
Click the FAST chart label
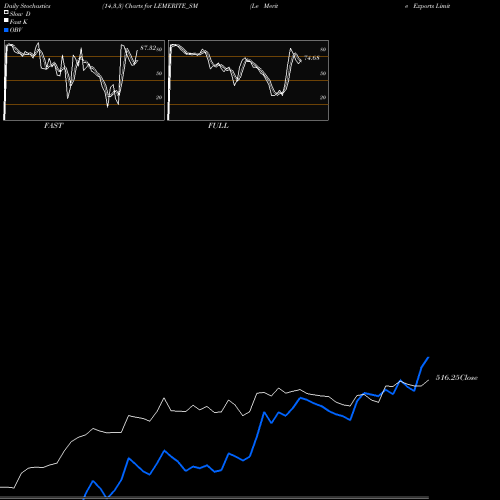pyautogui.click(x=53, y=126)
